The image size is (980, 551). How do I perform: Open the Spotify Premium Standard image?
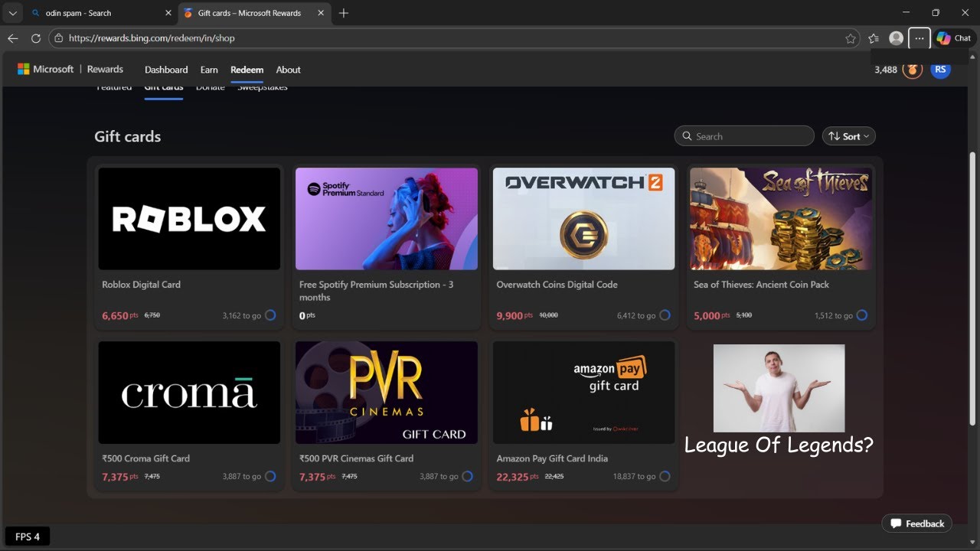pyautogui.click(x=387, y=219)
